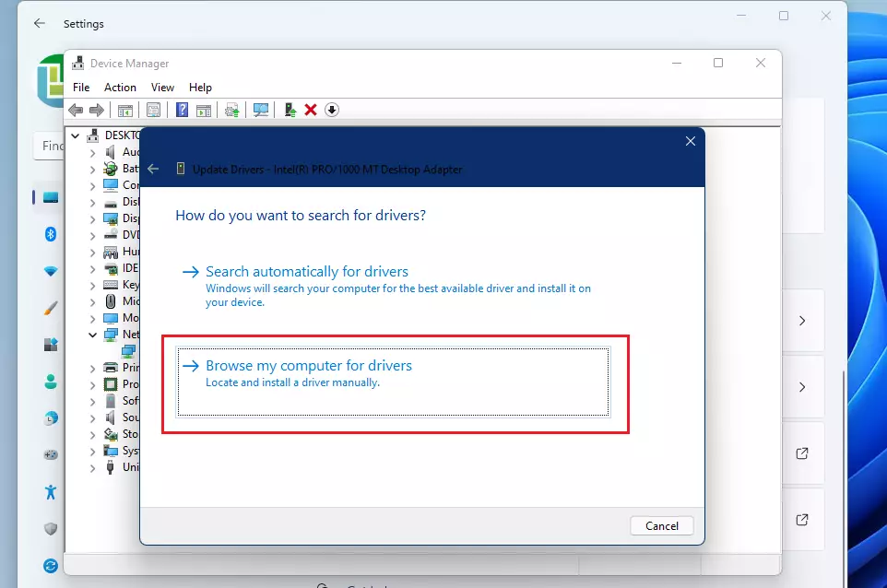Open the Gaming controller icon in Settings
This screenshot has height=588, width=887.
51,455
